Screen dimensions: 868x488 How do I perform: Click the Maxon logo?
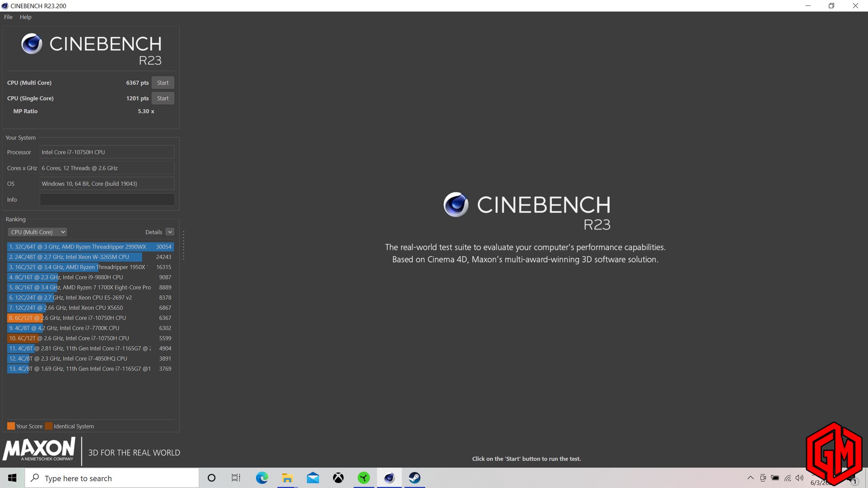pyautogui.click(x=39, y=450)
